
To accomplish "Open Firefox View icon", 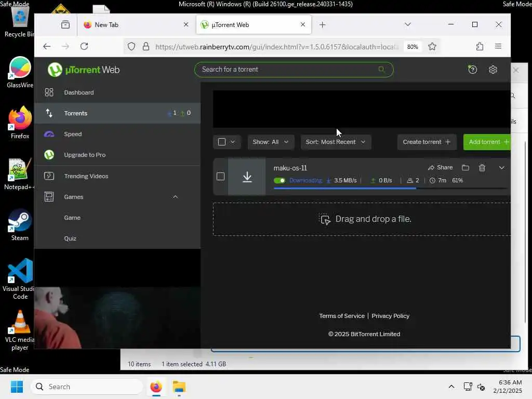I will coord(65,25).
